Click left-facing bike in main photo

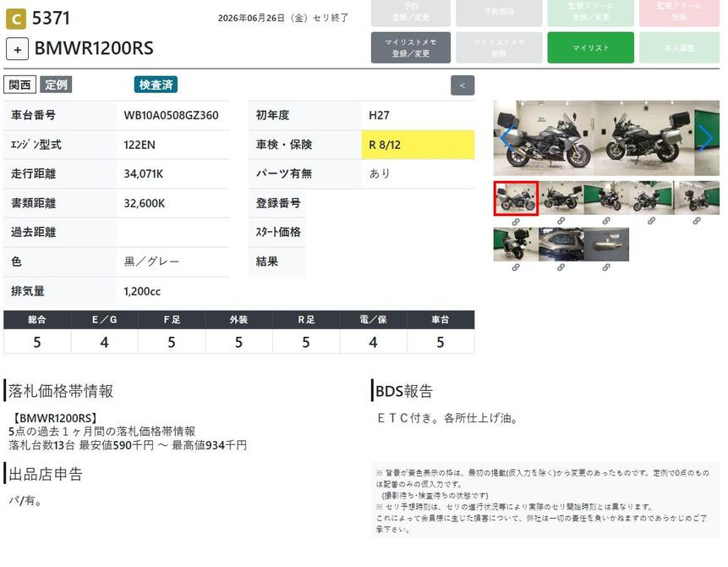tap(545, 138)
